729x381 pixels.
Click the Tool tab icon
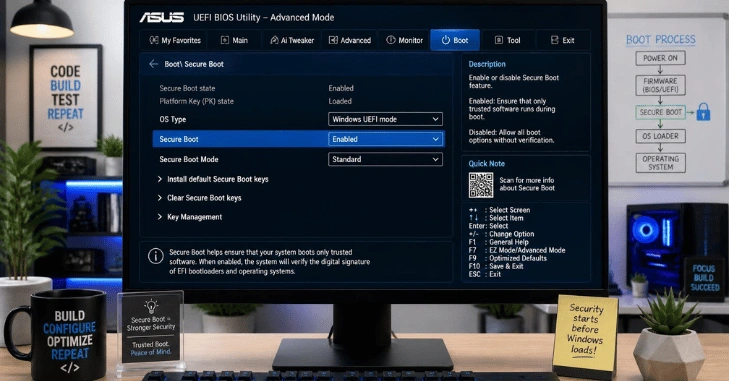point(499,40)
